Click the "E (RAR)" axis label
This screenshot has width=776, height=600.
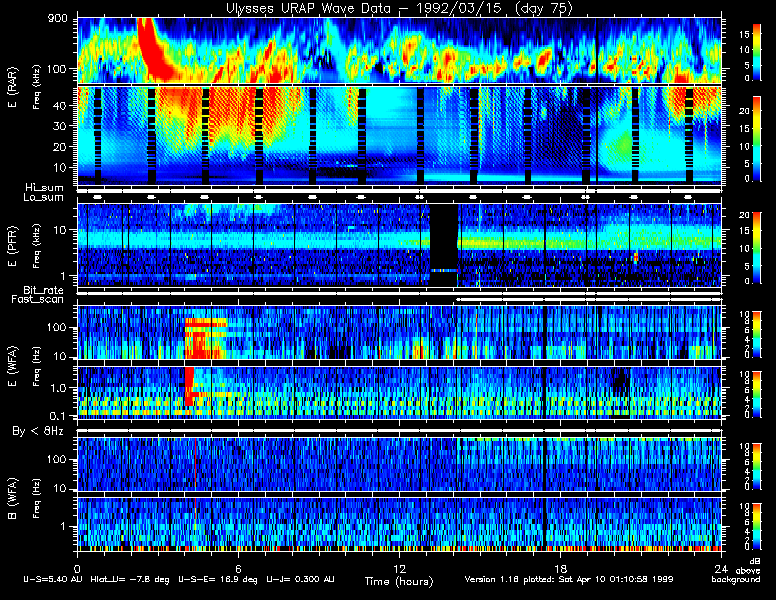coord(12,87)
